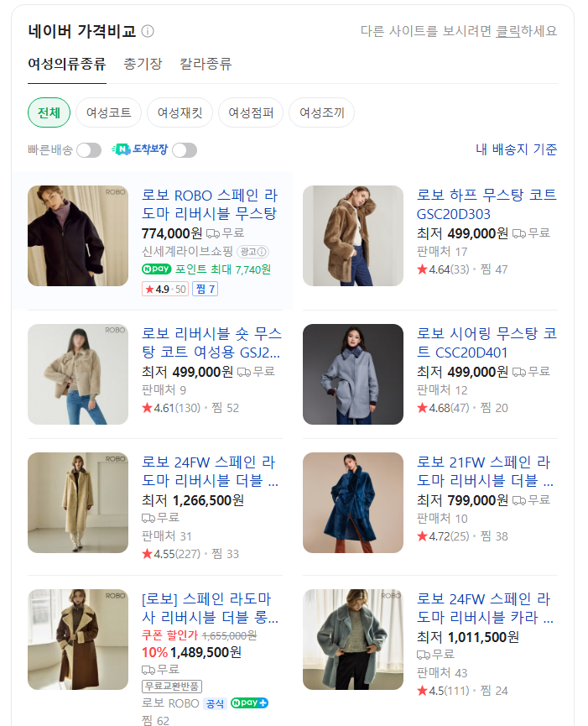Click the info icon beside 네이버 가격비교

(x=147, y=31)
